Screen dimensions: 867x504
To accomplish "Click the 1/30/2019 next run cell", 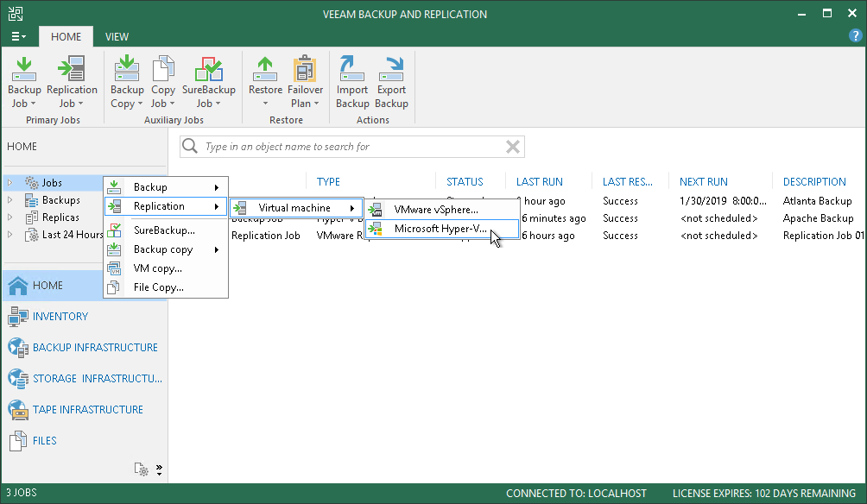I will coord(724,201).
